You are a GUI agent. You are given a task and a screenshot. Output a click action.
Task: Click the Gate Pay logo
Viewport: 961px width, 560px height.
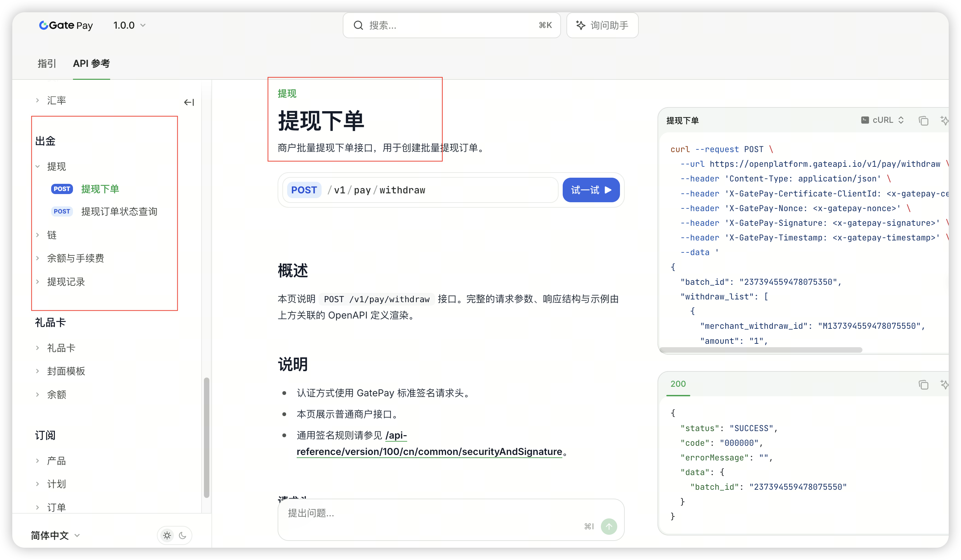click(65, 25)
